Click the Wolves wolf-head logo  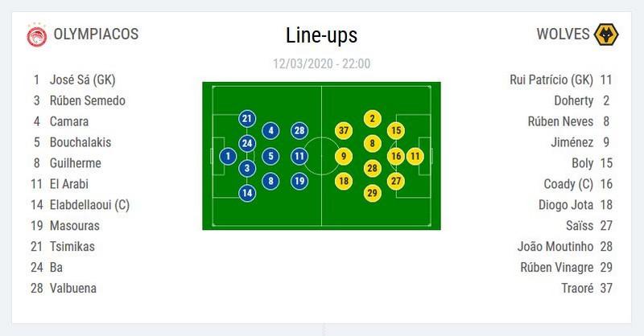[606, 35]
